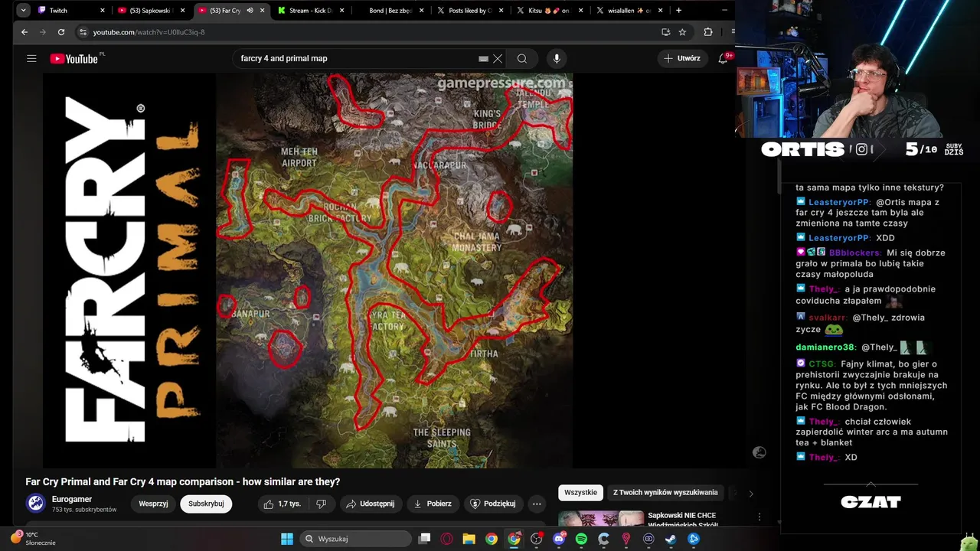Open the video's three-dot more actions menu
980x551 pixels.
click(537, 504)
